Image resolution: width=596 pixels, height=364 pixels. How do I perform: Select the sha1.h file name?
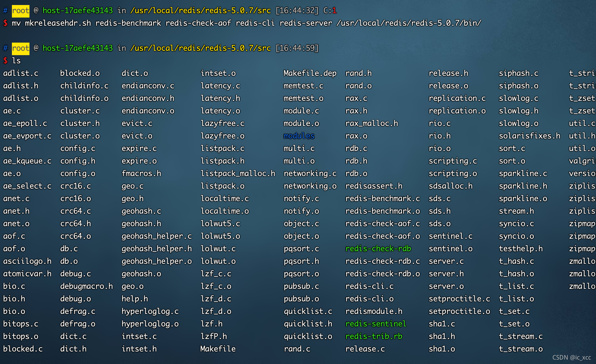pyautogui.click(x=442, y=336)
